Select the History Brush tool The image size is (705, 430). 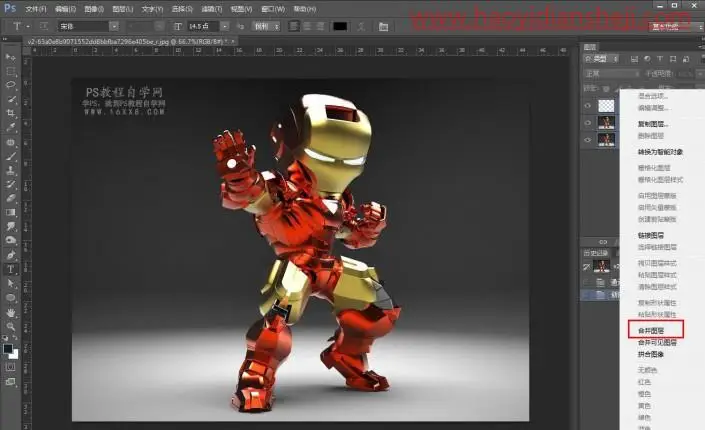pos(10,184)
